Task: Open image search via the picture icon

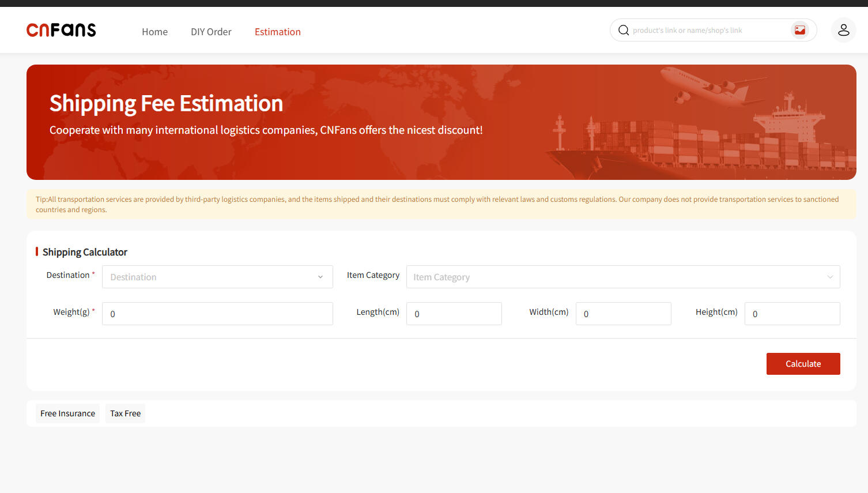Action: coord(799,30)
